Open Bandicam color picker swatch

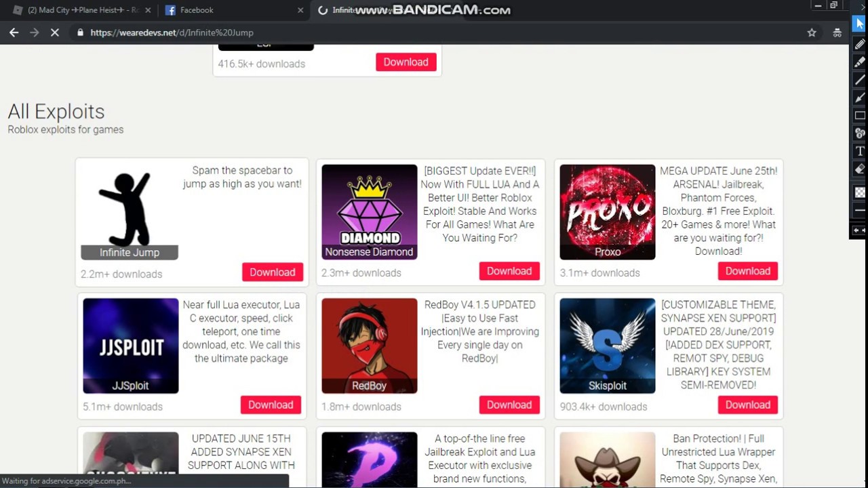860,192
